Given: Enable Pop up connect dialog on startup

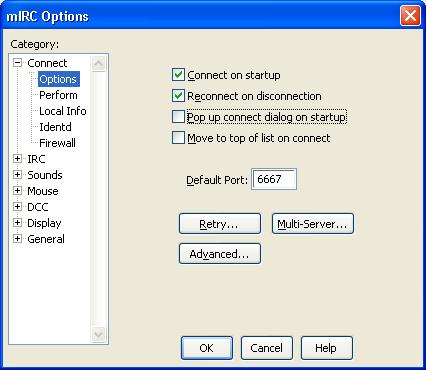Looking at the screenshot, I should click(x=178, y=117).
